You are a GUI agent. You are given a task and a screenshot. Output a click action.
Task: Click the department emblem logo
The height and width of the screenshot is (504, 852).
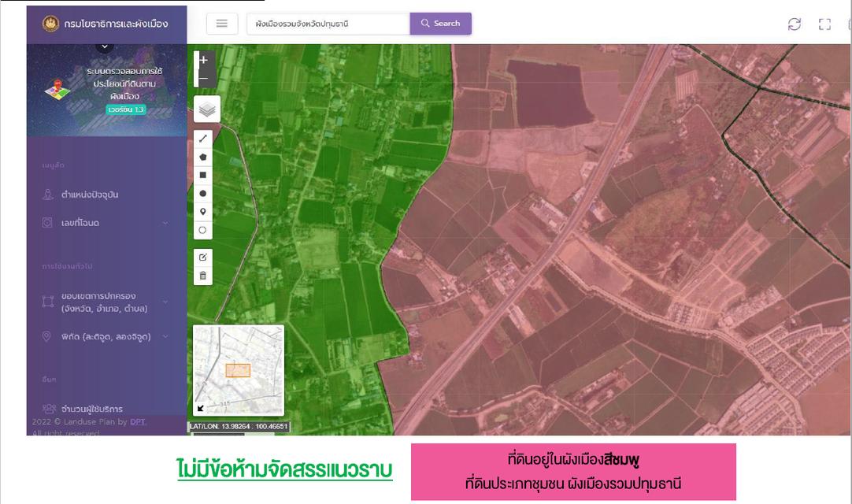[50, 24]
